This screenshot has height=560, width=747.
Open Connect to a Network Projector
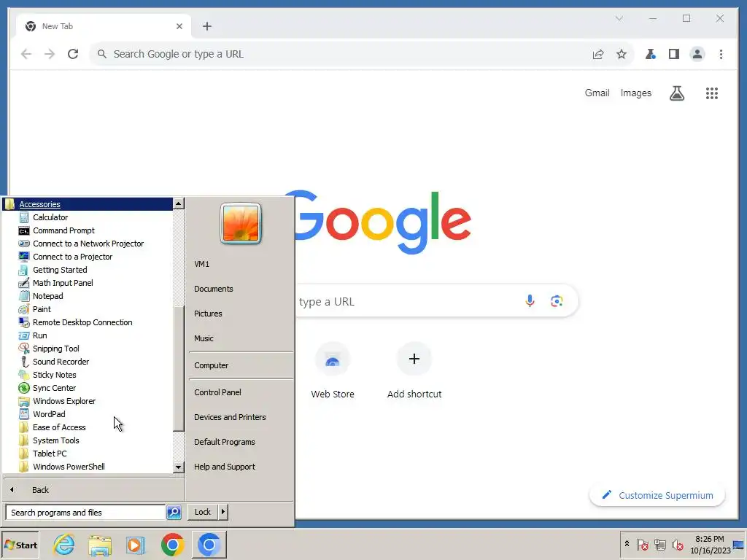(x=88, y=244)
